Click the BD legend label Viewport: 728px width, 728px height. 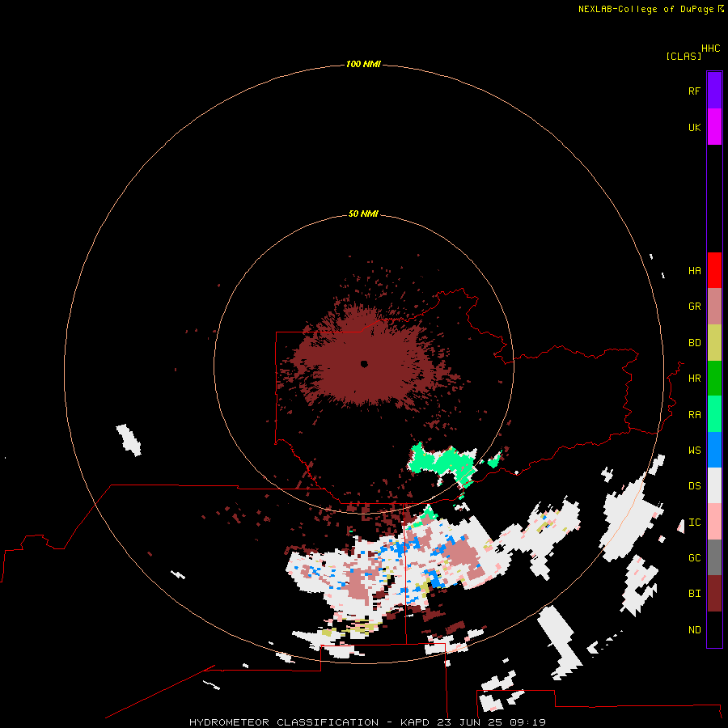[x=694, y=343]
